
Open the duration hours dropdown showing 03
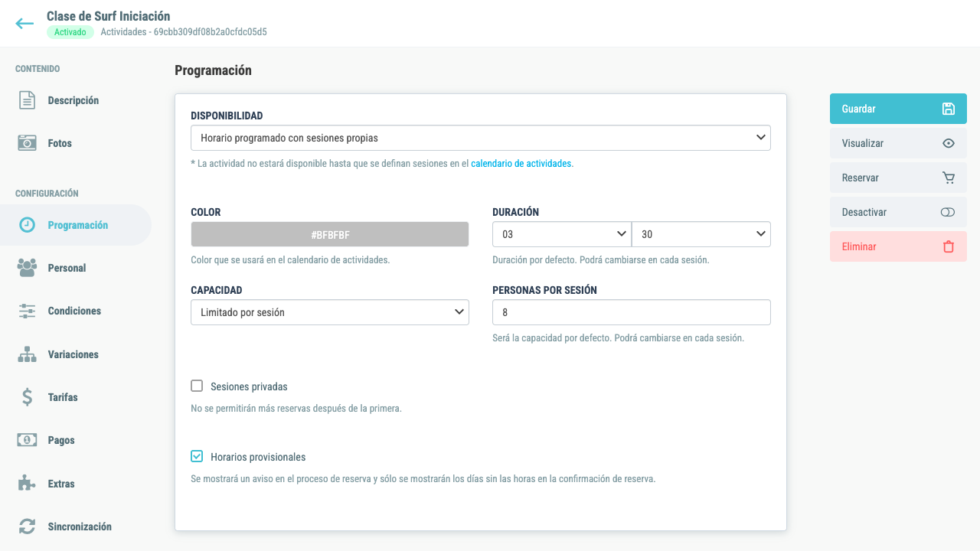(x=561, y=234)
